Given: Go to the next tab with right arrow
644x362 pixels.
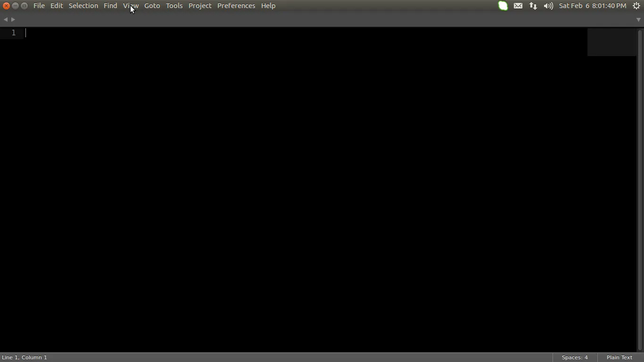Looking at the screenshot, I should pos(13,19).
